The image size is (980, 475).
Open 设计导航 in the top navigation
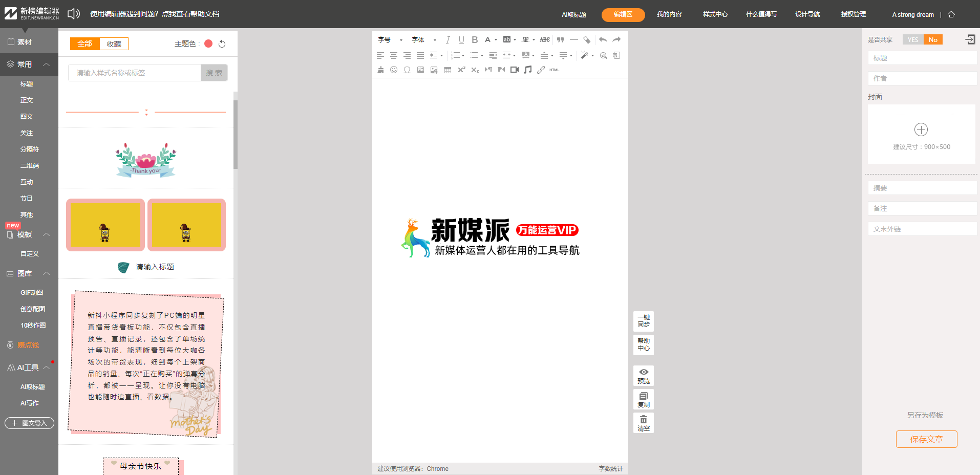pyautogui.click(x=807, y=14)
